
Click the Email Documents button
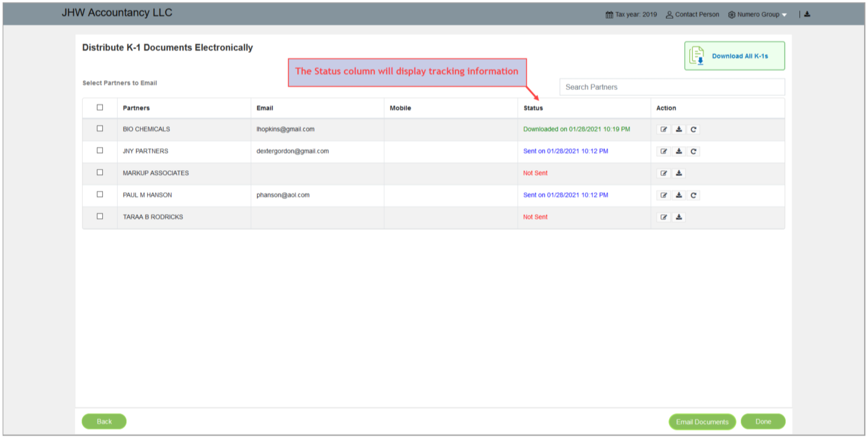702,422
